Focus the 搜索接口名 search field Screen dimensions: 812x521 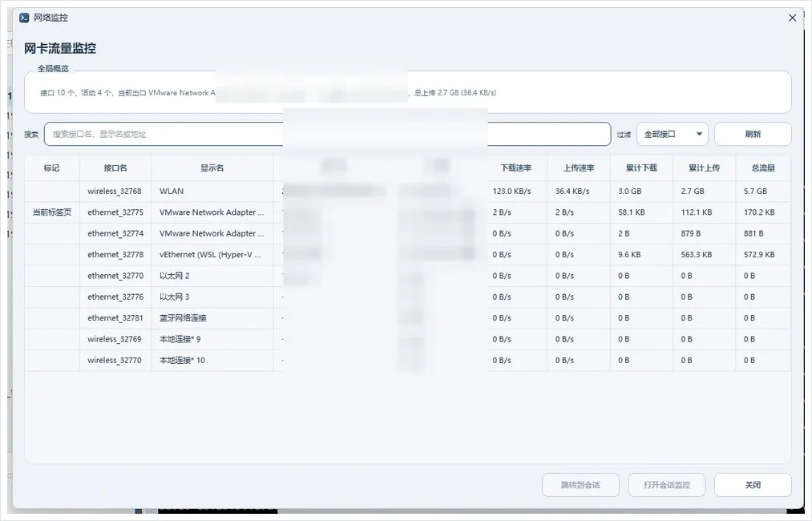327,134
